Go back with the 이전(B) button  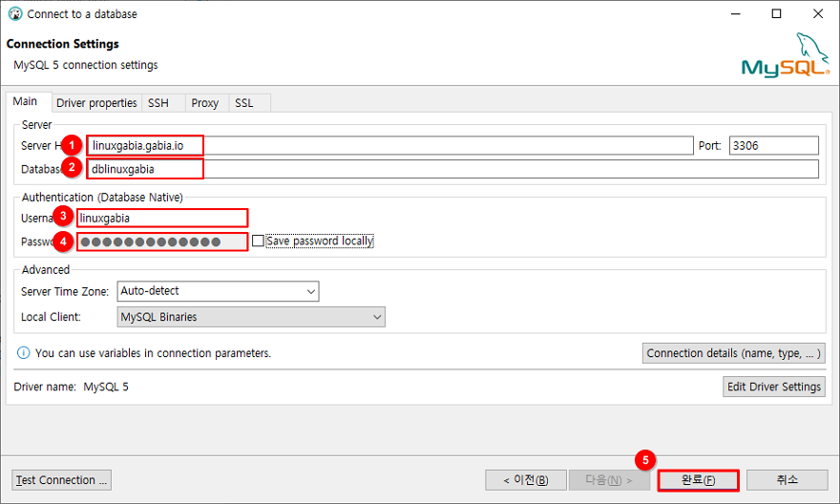pyautogui.click(x=526, y=480)
